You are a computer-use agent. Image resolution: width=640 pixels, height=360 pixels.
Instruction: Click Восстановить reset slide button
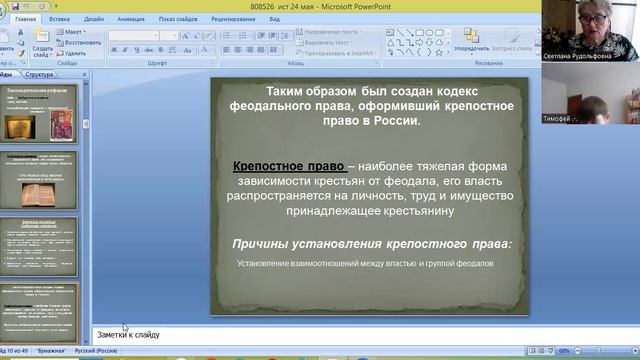pyautogui.click(x=79, y=42)
